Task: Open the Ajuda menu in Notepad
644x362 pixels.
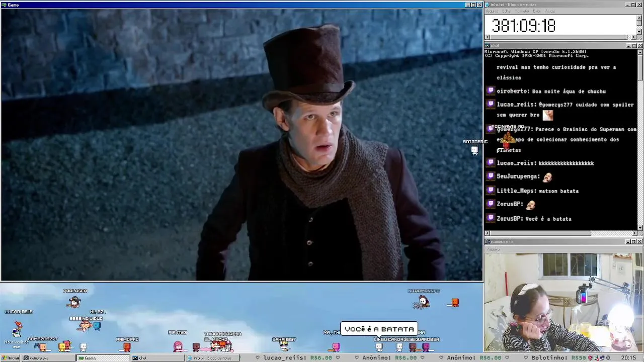Action: tap(550, 11)
